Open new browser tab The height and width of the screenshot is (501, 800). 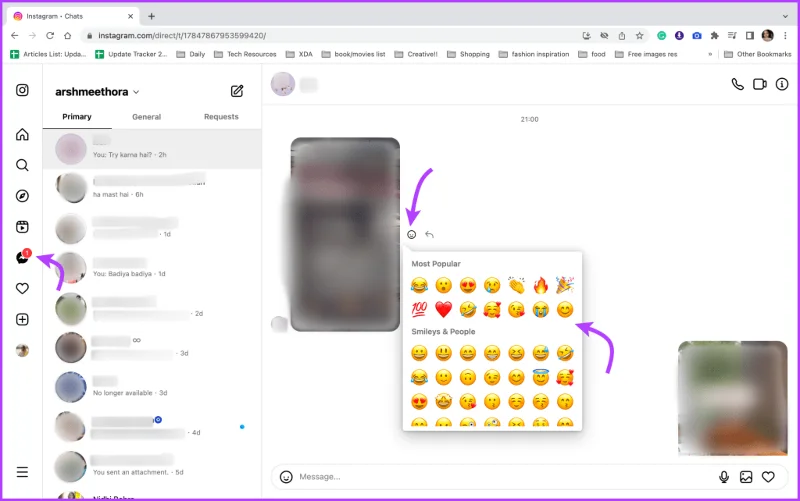pyautogui.click(x=152, y=16)
